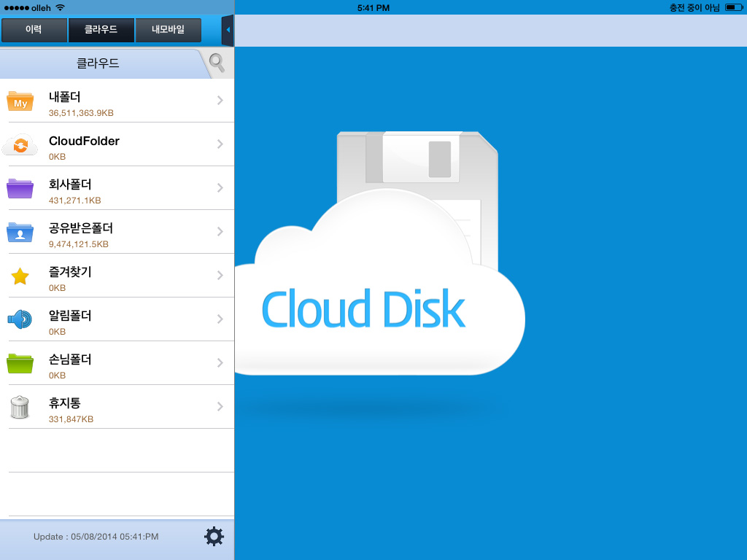Open the 알림폴더 label

(x=70, y=316)
